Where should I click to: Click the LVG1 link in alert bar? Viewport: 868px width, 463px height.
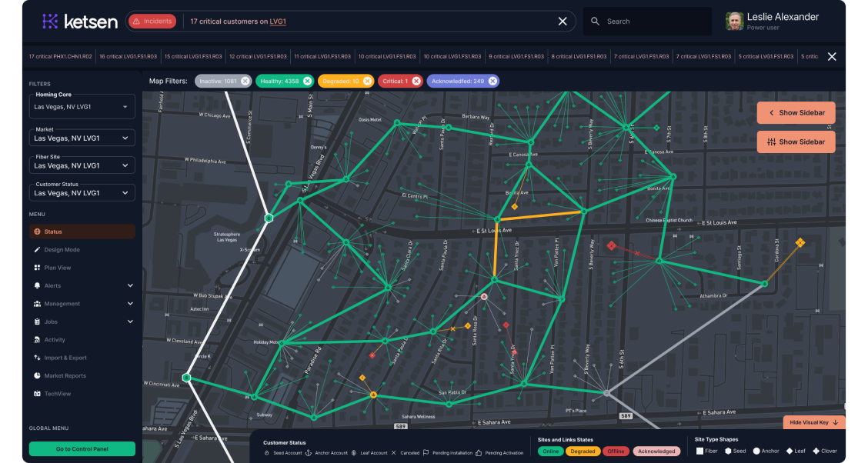278,22
